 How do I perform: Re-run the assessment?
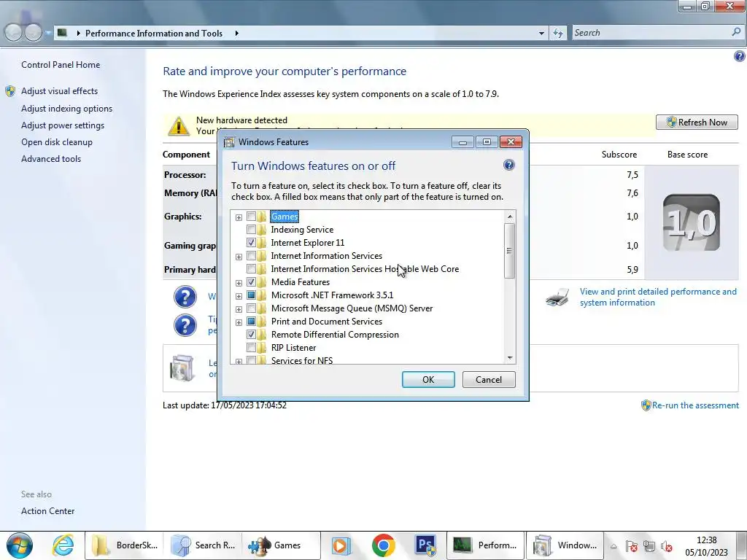click(695, 405)
